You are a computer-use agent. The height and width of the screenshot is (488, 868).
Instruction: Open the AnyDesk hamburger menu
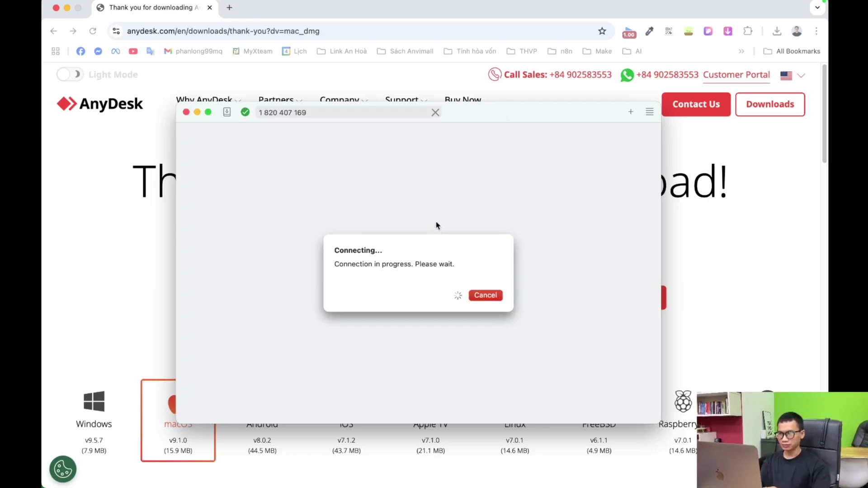(649, 112)
